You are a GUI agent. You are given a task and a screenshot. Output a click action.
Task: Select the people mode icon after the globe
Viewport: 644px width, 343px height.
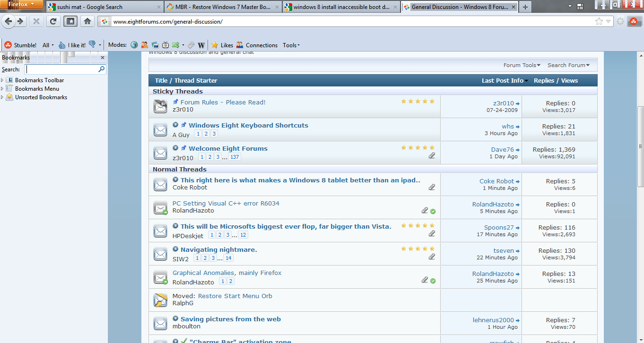(x=145, y=45)
